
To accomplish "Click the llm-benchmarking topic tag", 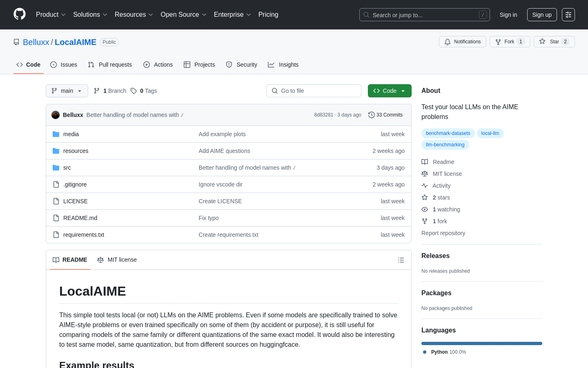I will pyautogui.click(x=445, y=145).
